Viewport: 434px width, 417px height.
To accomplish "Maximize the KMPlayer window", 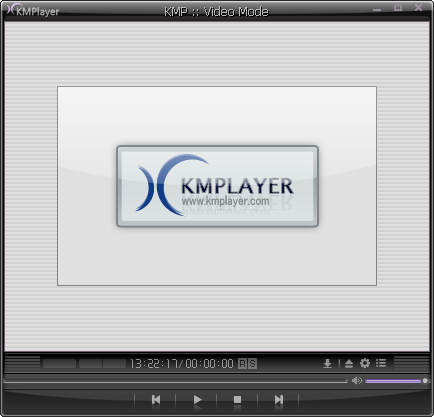I will point(398,8).
